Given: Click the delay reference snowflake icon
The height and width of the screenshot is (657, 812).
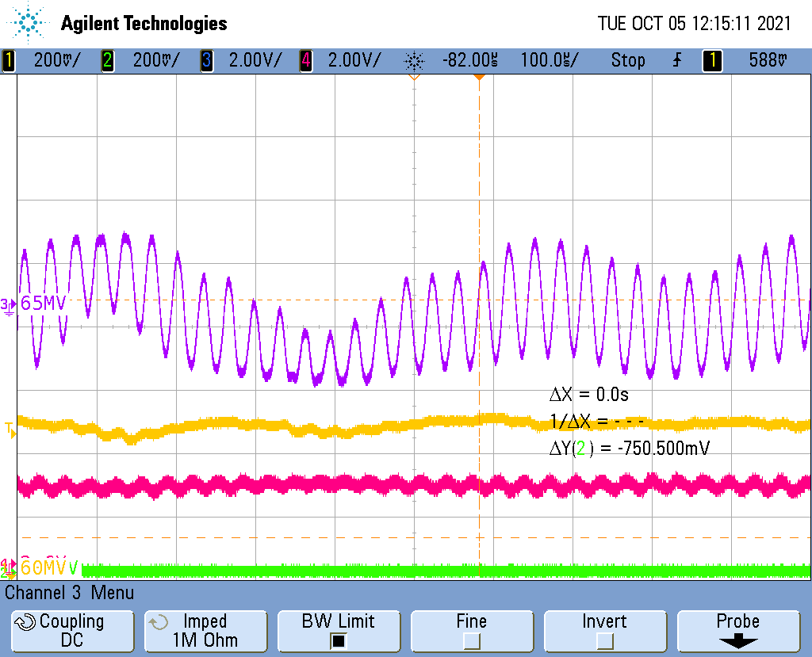Looking at the screenshot, I should [414, 61].
